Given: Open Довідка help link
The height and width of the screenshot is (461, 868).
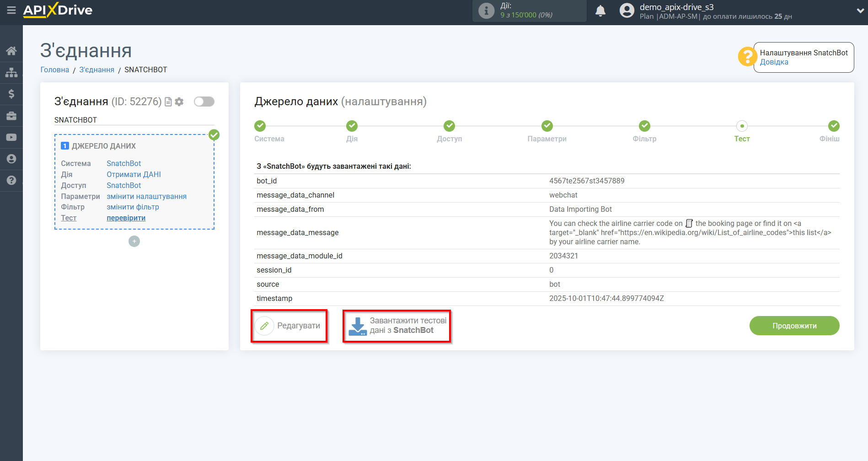Looking at the screenshot, I should coord(774,62).
